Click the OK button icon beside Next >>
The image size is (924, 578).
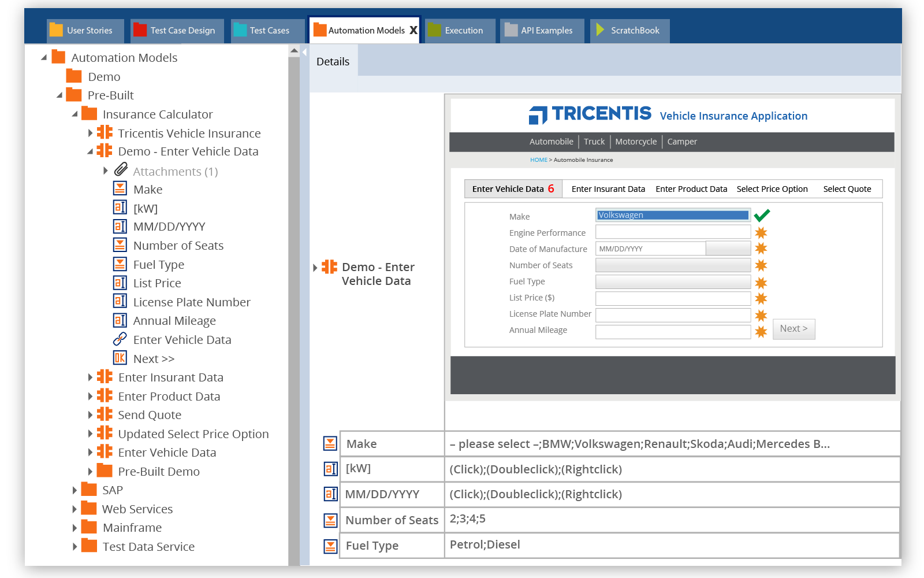[120, 358]
